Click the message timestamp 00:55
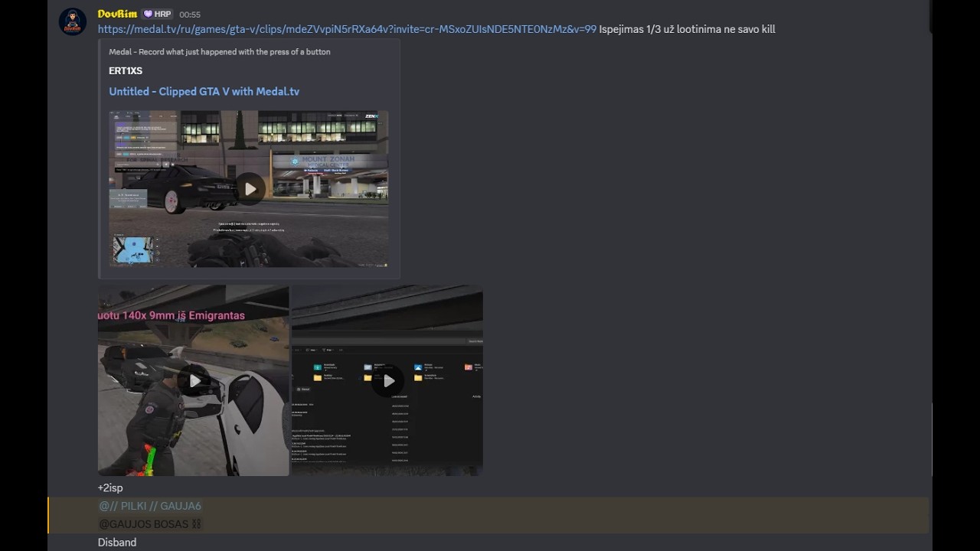The width and height of the screenshot is (980, 551). [x=190, y=15]
